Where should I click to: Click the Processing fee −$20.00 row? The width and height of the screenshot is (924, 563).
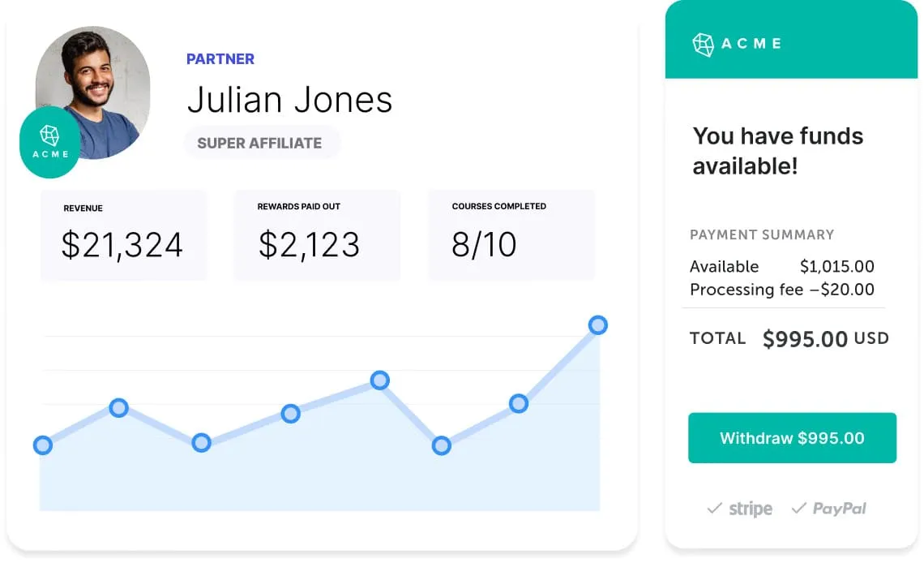tap(782, 290)
